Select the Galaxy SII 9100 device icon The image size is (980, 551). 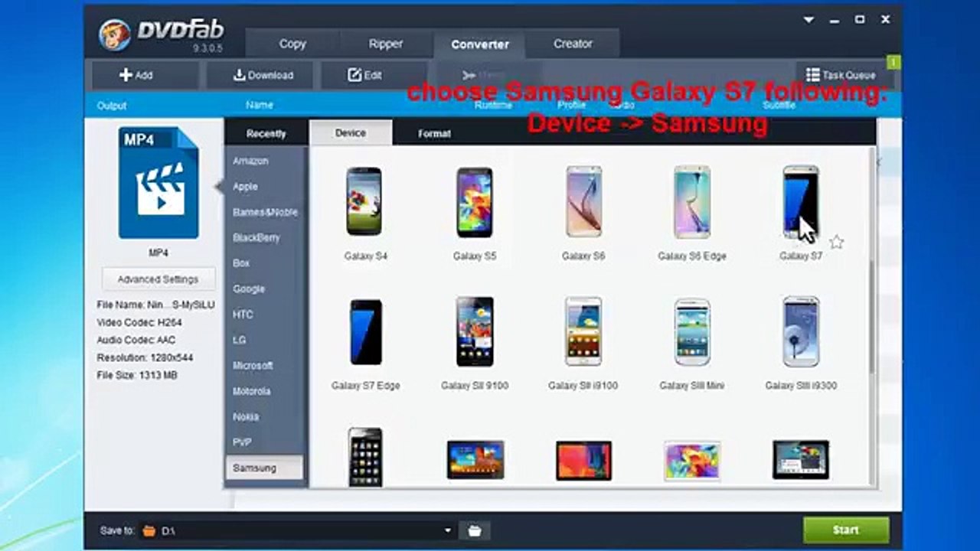tap(475, 332)
